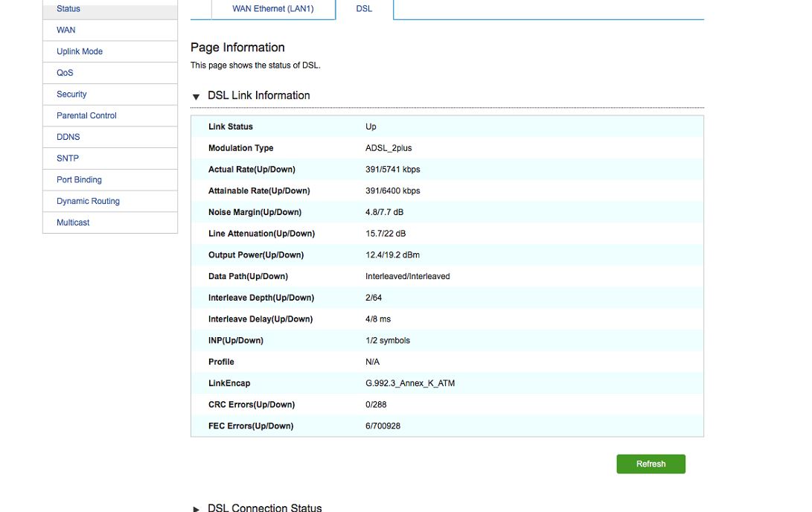The image size is (812, 512).
Task: Collapse the DSL Link Information section triangle
Action: (196, 97)
